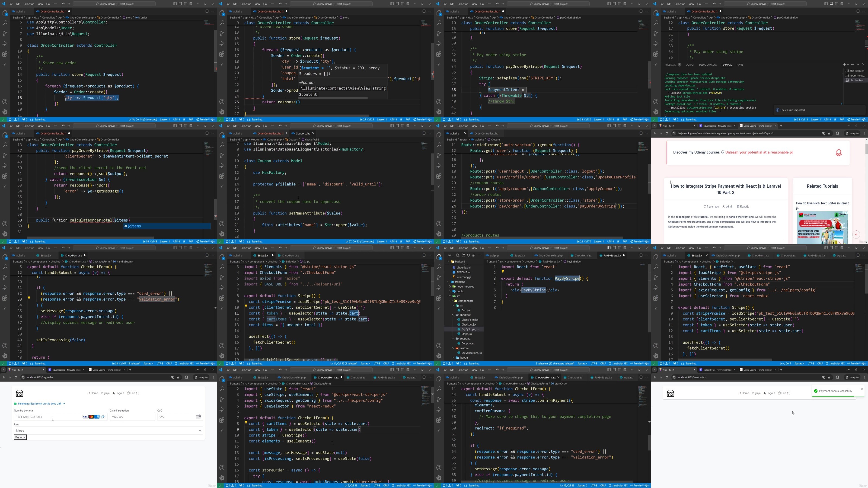Screen dimensions: 868x488
Task: Open the rich text editor tutorial ad thumbnail
Action: tap(822, 228)
